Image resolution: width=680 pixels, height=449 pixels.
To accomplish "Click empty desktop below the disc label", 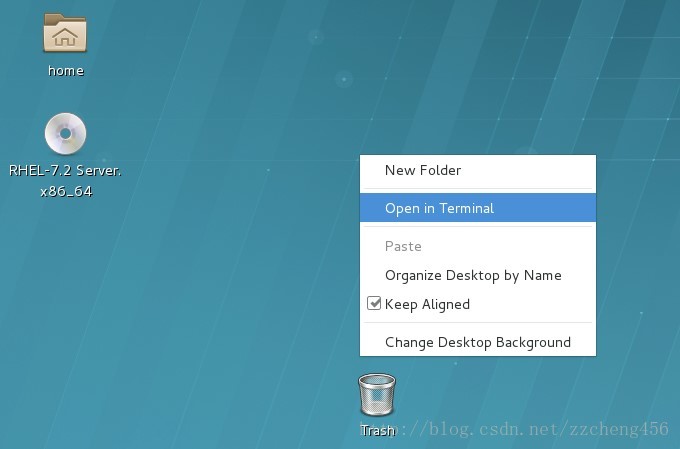I will coord(65,282).
